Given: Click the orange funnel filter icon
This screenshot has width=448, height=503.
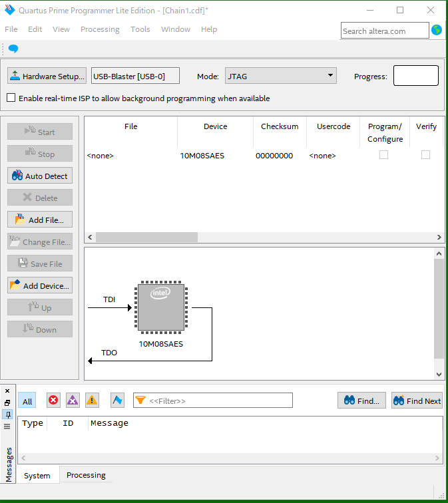Looking at the screenshot, I should pyautogui.click(x=140, y=400).
